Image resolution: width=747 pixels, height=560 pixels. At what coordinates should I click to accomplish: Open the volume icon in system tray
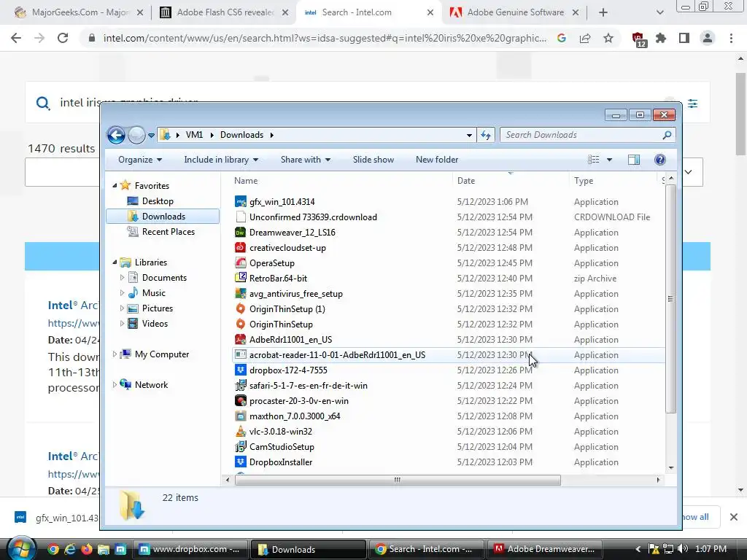coord(683,549)
